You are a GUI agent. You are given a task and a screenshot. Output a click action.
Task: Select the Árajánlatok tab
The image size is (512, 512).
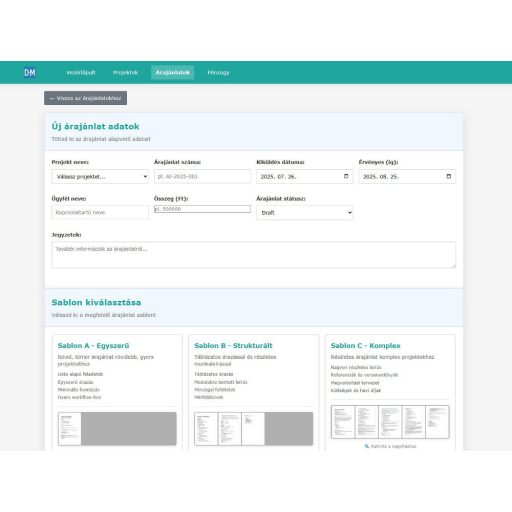click(172, 72)
